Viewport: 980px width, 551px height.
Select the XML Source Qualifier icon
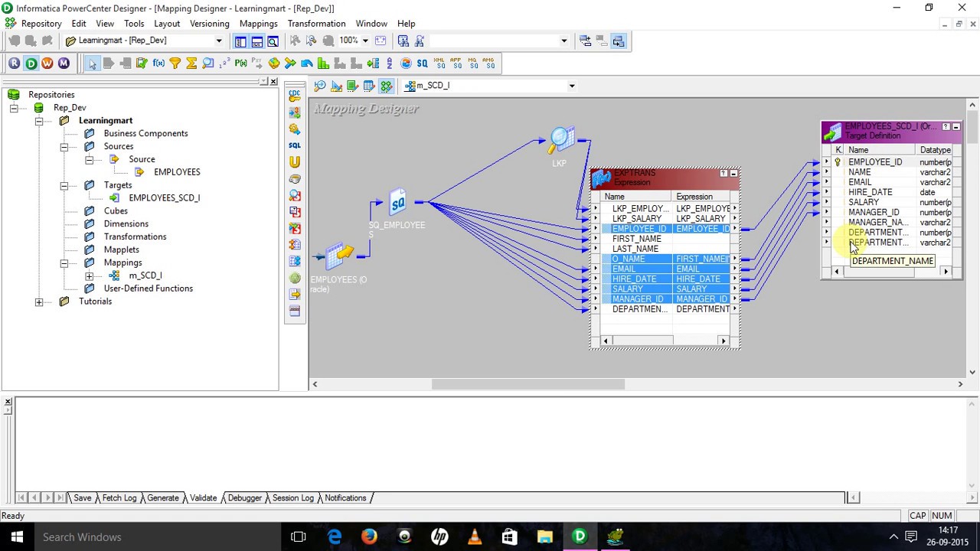pyautogui.click(x=439, y=64)
